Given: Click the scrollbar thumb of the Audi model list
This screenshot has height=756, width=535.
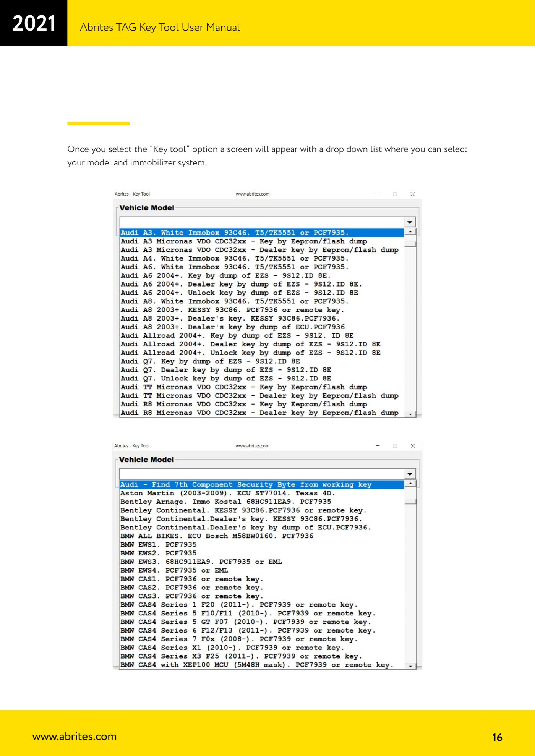Looking at the screenshot, I should (410, 243).
